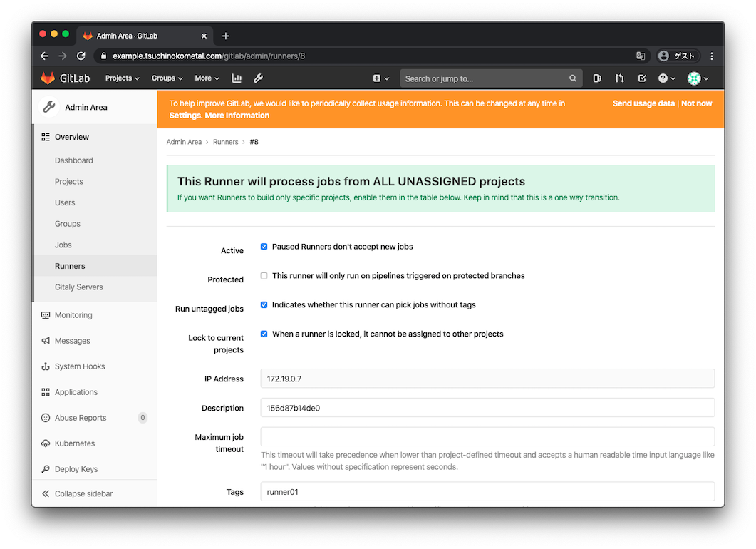Click the Admin Area wrench avatar in sidebar
The height and width of the screenshot is (549, 756).
pyautogui.click(x=48, y=107)
